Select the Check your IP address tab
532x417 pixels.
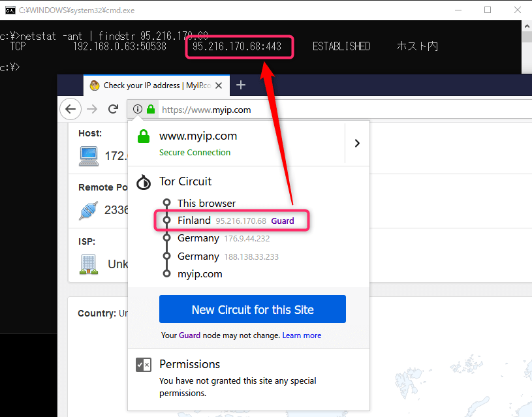(157, 85)
